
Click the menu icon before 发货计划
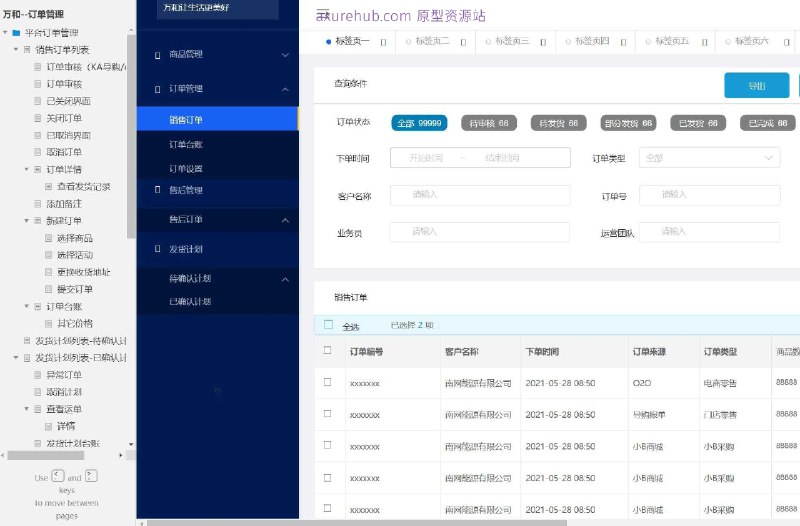pos(157,249)
